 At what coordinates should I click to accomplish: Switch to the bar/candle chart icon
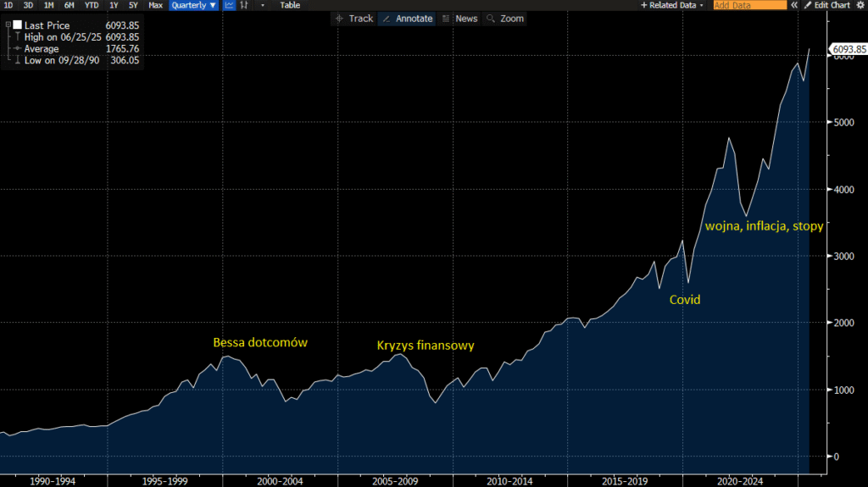click(x=244, y=5)
